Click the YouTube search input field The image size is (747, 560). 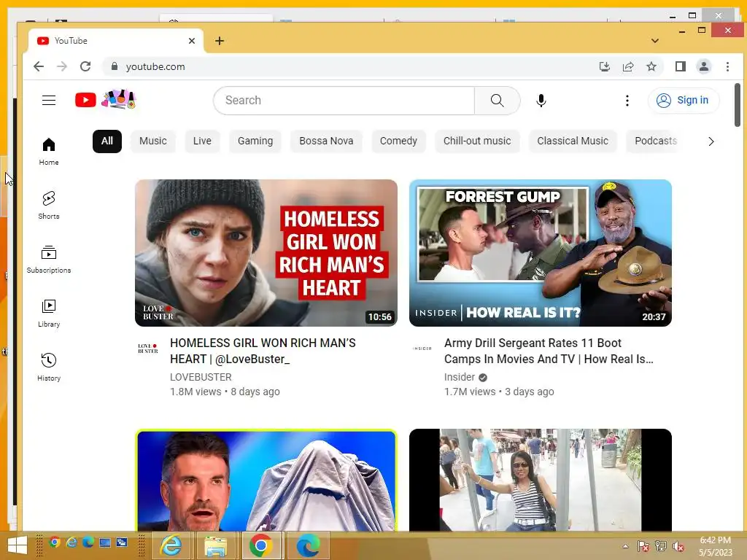click(x=344, y=101)
